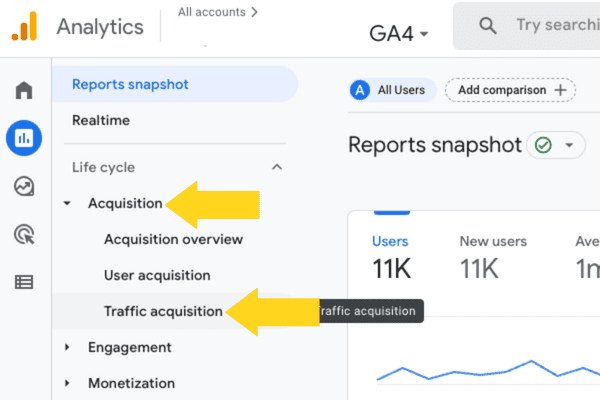Collapse the Acquisition tree arrow
The height and width of the screenshot is (400, 600).
click(x=67, y=203)
